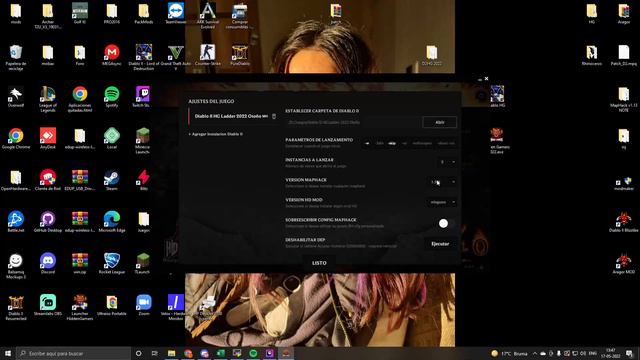Screen dimensions: 640x360
Task: Open File Explorer from the taskbar
Action: [171, 353]
